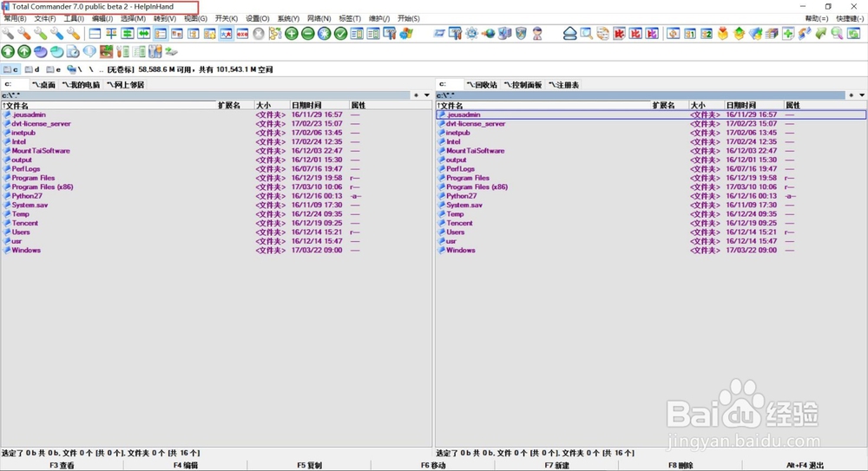
Task: Switch to drive d button
Action: [x=32, y=69]
